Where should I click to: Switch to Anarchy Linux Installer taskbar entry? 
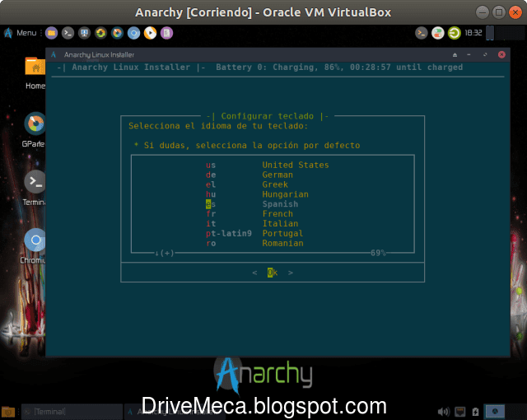(175, 412)
